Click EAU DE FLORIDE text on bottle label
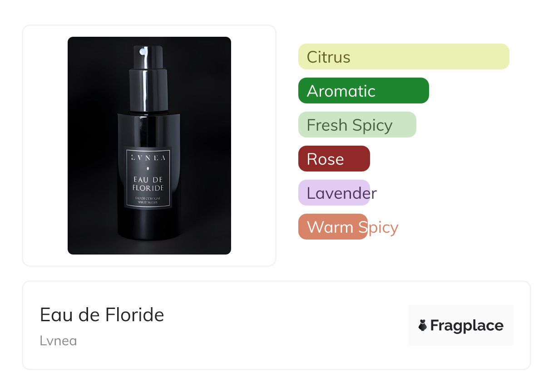Viewport: 553px width, 392px height. tap(148, 184)
